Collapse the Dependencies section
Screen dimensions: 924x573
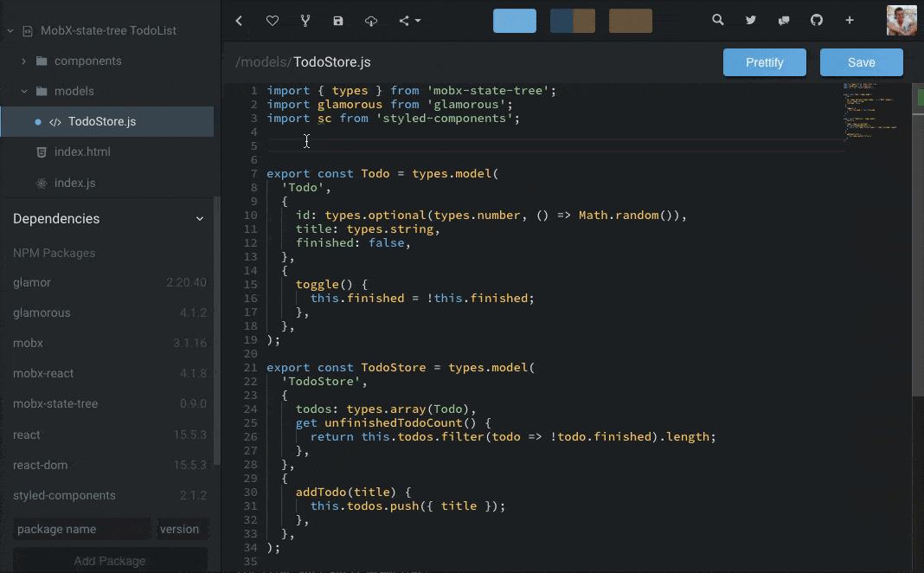pos(201,218)
